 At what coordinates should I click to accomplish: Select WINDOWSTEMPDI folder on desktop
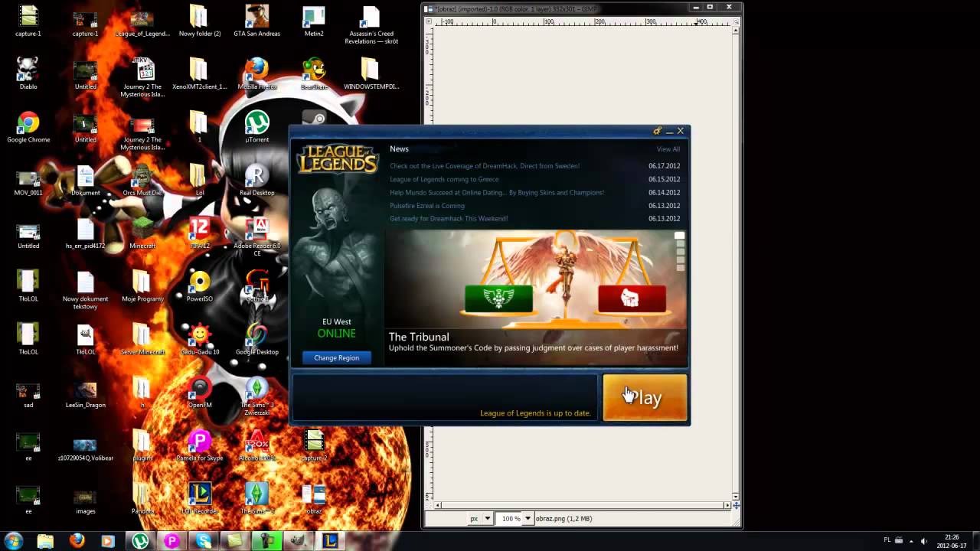click(x=371, y=73)
